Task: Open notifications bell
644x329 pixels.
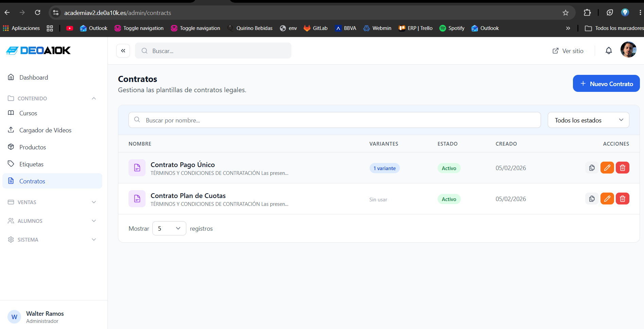Action: tap(609, 51)
